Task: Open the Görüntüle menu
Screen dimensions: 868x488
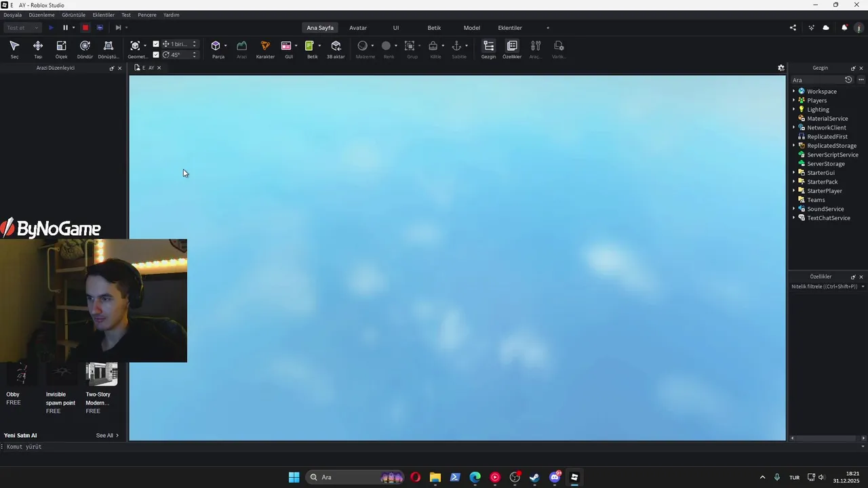Action: pos(74,15)
